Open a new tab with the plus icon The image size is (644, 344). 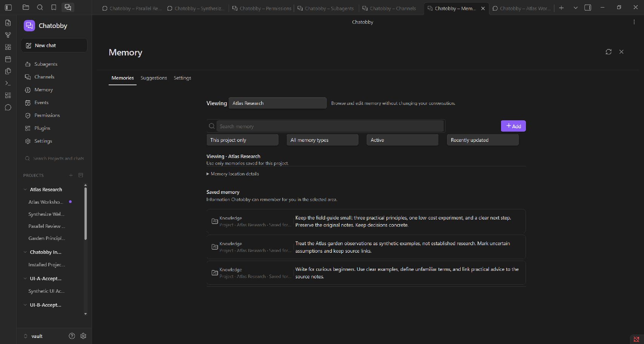pyautogui.click(x=561, y=8)
